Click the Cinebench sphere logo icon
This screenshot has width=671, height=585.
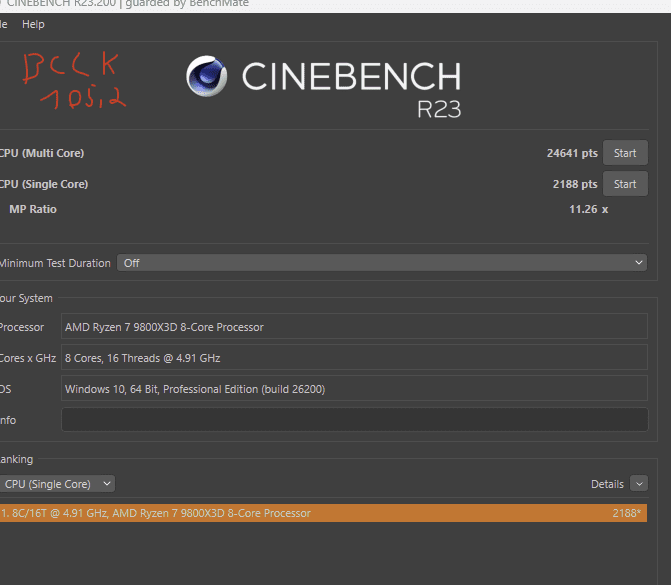(206, 76)
